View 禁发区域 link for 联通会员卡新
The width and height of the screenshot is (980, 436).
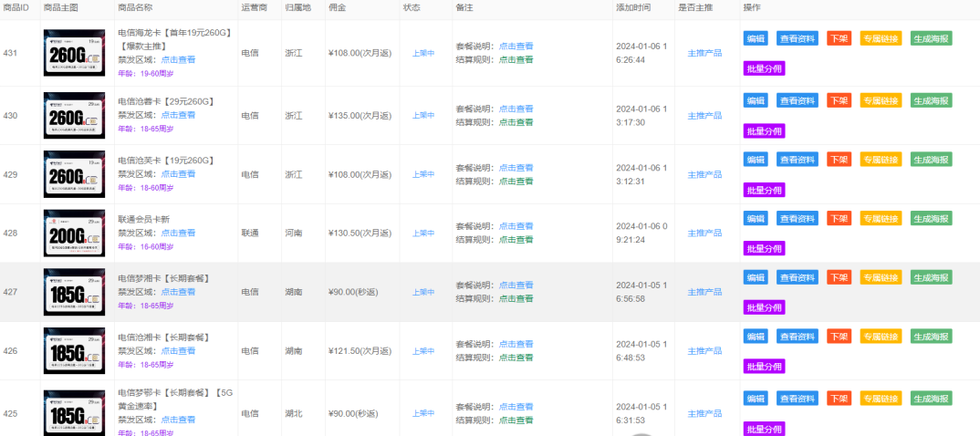(178, 233)
